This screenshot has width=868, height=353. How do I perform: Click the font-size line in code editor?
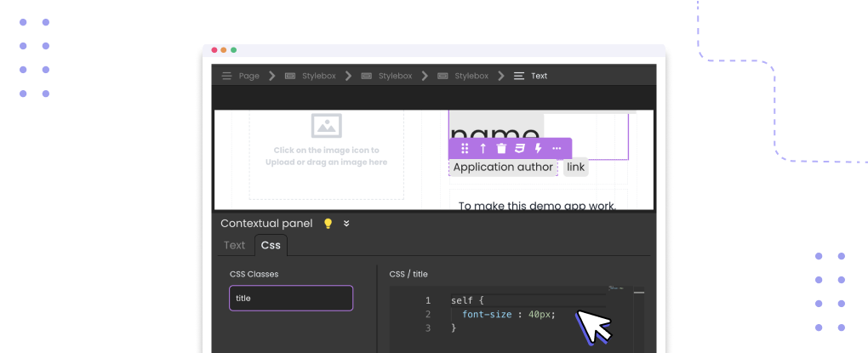point(508,315)
